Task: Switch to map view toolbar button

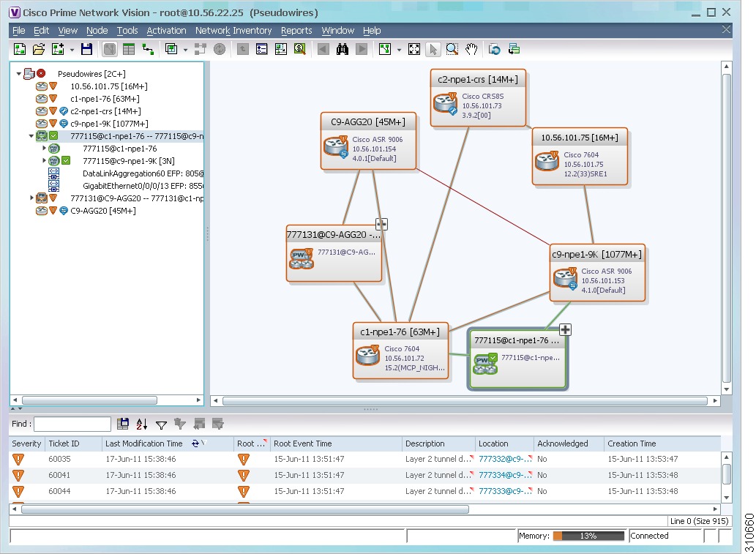Action: tap(110, 49)
